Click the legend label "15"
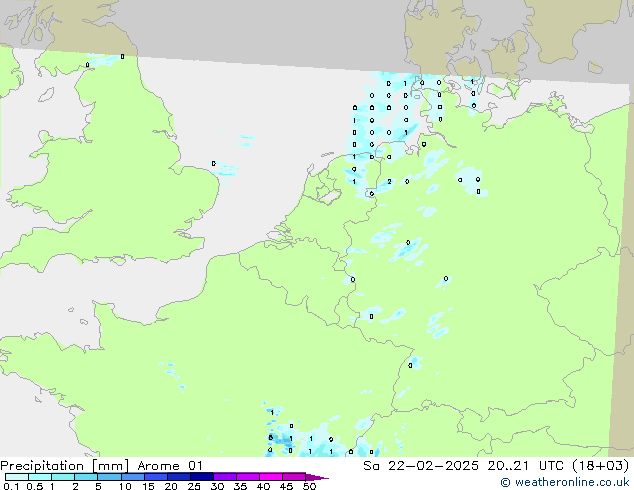This screenshot has height=490, width=634. click(148, 486)
